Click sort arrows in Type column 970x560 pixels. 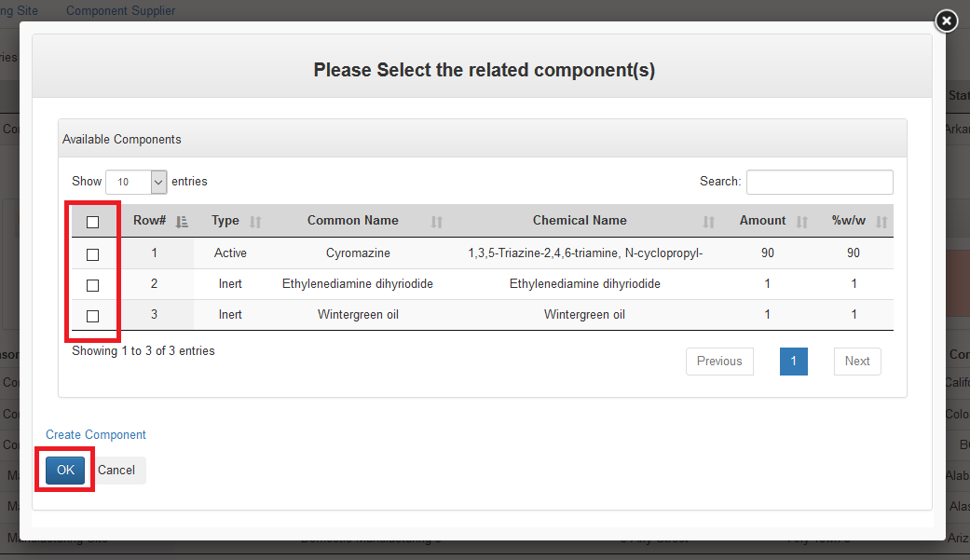click(256, 222)
